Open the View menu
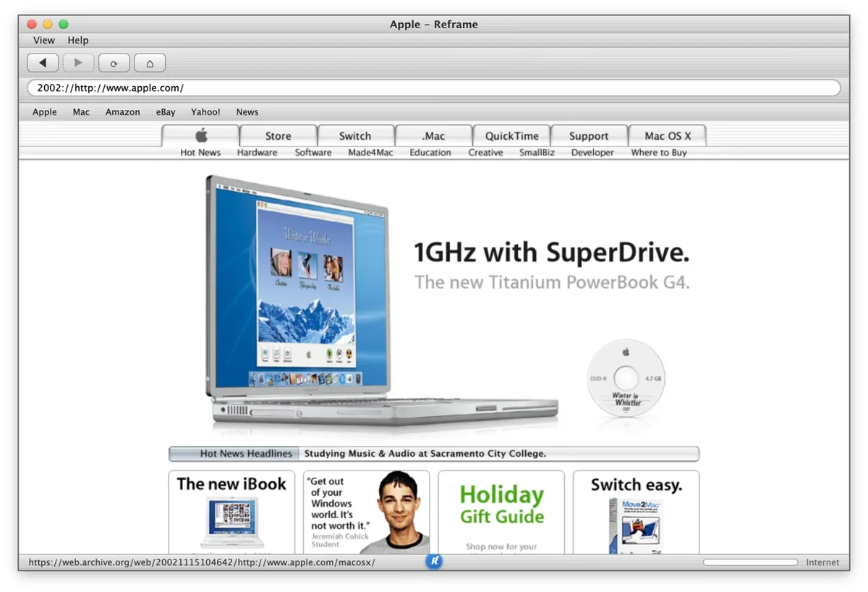This screenshot has width=868, height=592. pos(44,41)
